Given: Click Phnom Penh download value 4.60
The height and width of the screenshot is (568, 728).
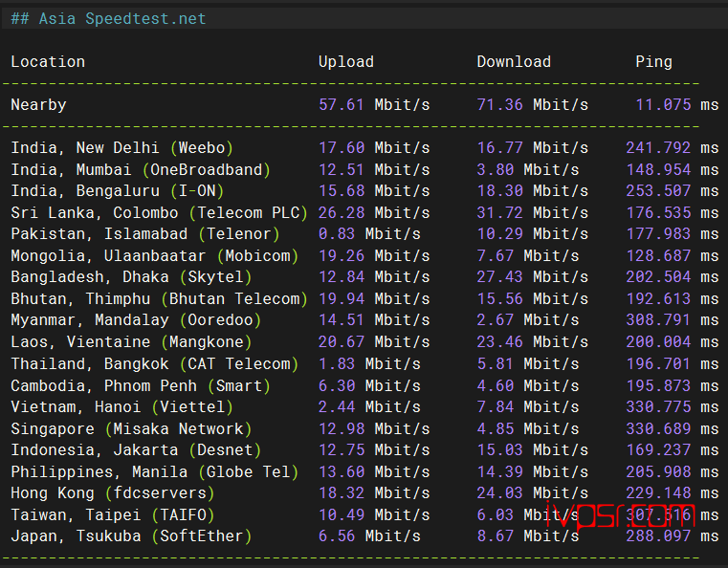Looking at the screenshot, I should (x=495, y=385).
